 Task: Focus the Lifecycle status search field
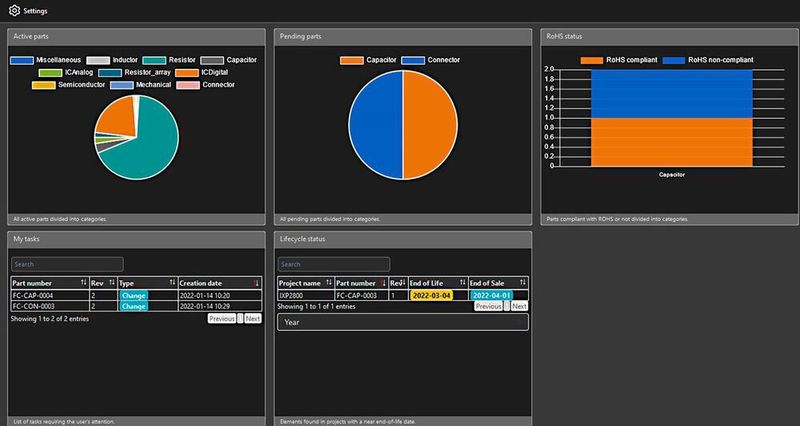click(x=334, y=264)
